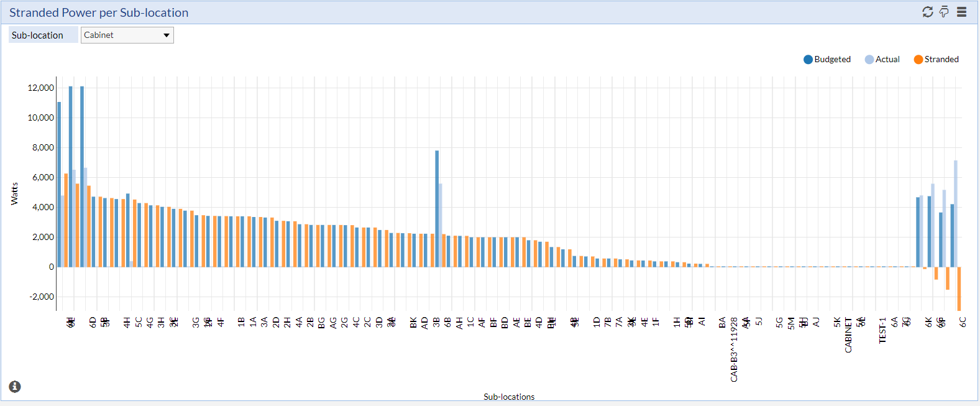The image size is (980, 406).
Task: Click the dark blue Budgeted legend circle
Action: point(808,60)
